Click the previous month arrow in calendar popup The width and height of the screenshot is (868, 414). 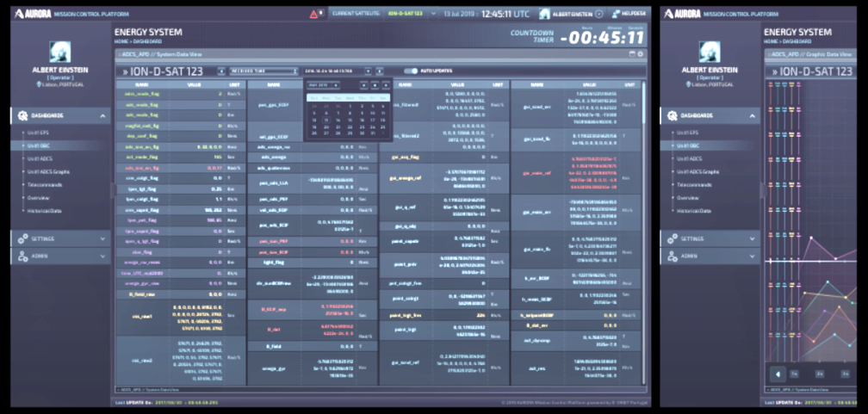[x=362, y=85]
